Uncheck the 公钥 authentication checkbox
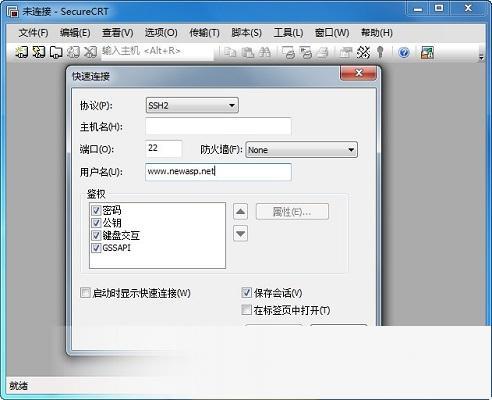The image size is (492, 400). click(x=96, y=223)
